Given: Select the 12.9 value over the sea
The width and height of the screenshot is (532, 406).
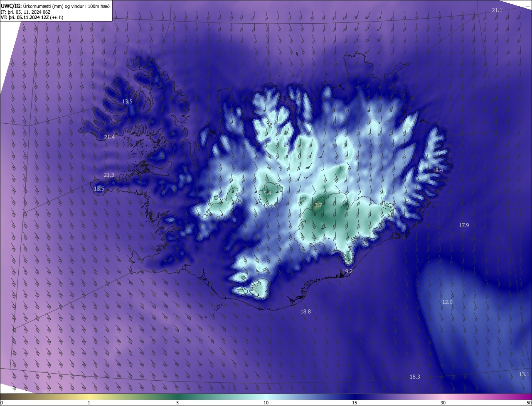Looking at the screenshot, I should coord(447,302).
